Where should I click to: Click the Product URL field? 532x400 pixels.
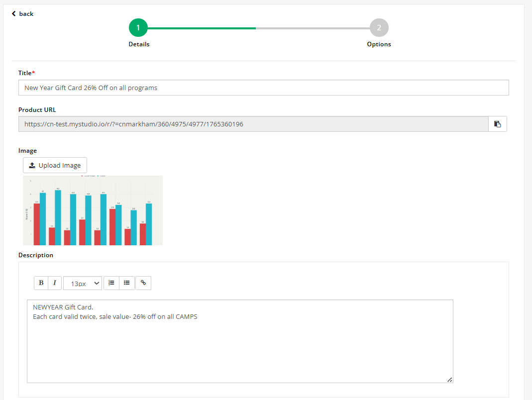coord(253,124)
